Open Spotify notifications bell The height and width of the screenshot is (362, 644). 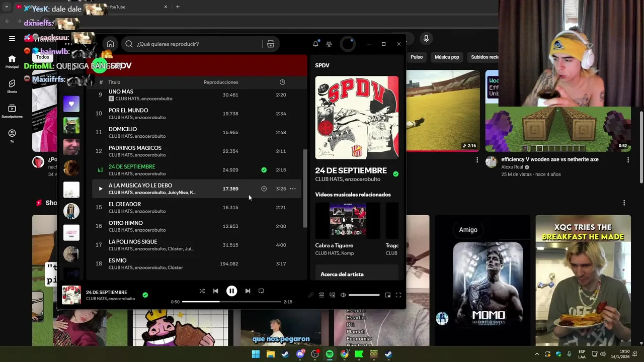[x=315, y=44]
